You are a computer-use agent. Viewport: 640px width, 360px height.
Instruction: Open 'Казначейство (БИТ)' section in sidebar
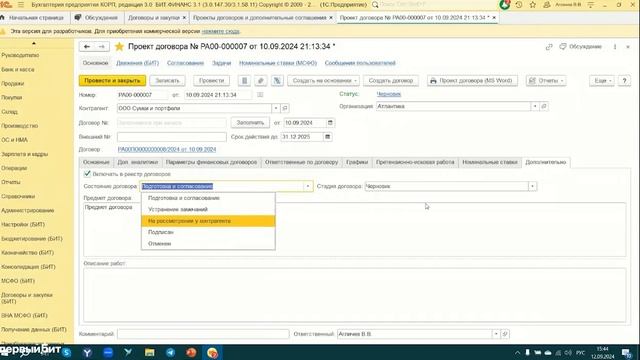27,253
